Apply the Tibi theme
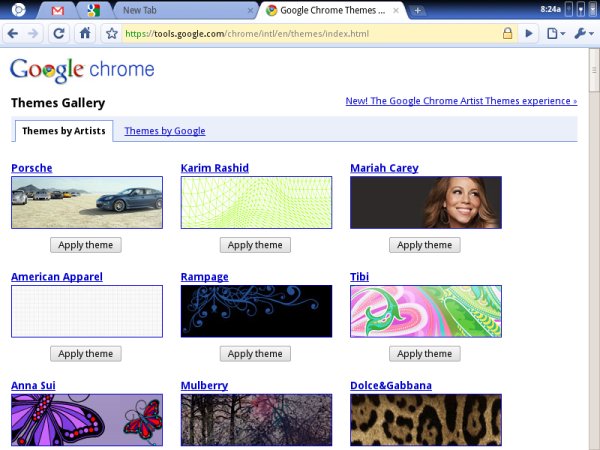 pos(425,354)
